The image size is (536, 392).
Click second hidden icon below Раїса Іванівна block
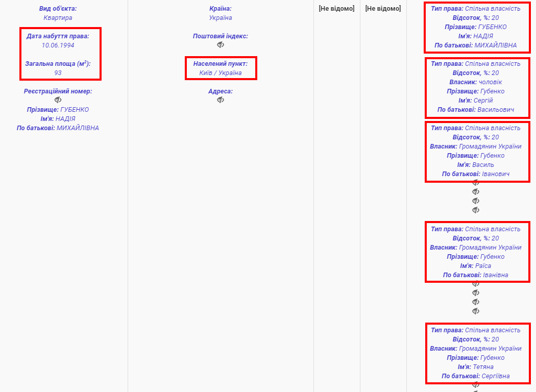coord(476,293)
